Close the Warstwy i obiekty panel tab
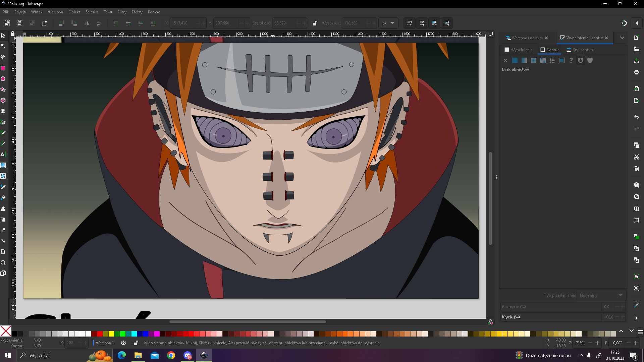The image size is (644, 362). pyautogui.click(x=546, y=38)
